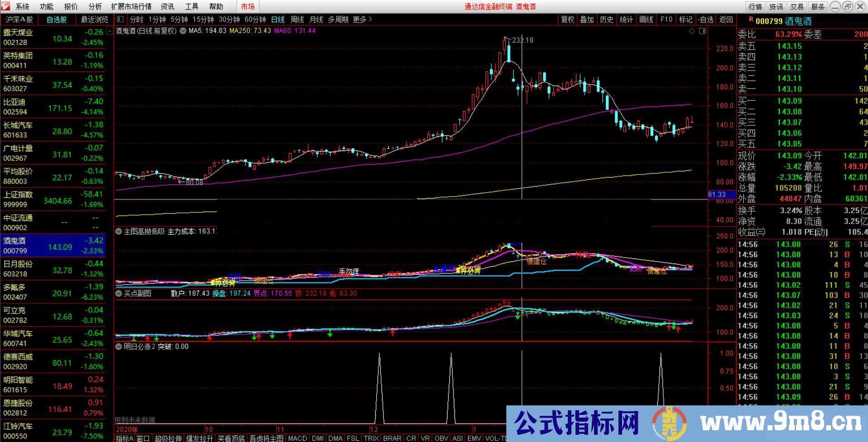Expand the 更多 period options
Screen dimensions: 868x442
point(363,19)
